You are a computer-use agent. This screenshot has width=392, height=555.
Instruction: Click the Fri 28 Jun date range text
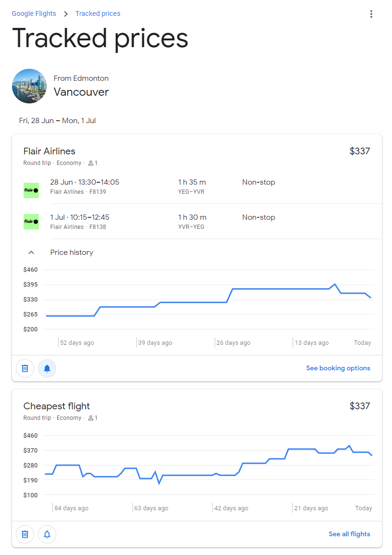coord(58,120)
